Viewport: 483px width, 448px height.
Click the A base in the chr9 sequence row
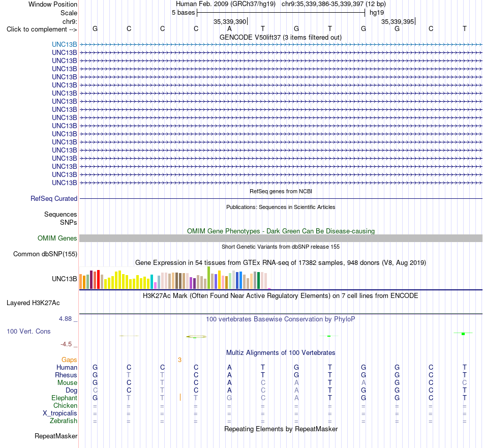(229, 28)
